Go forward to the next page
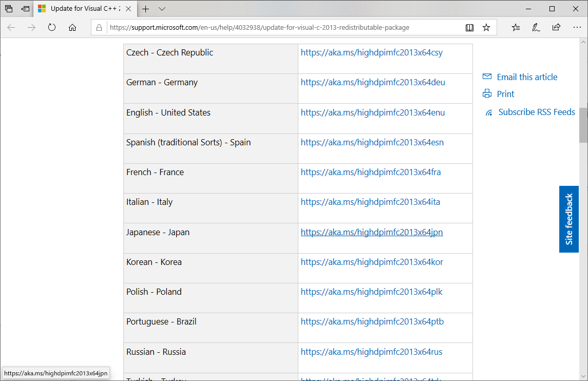The height and width of the screenshot is (381, 588). click(31, 27)
